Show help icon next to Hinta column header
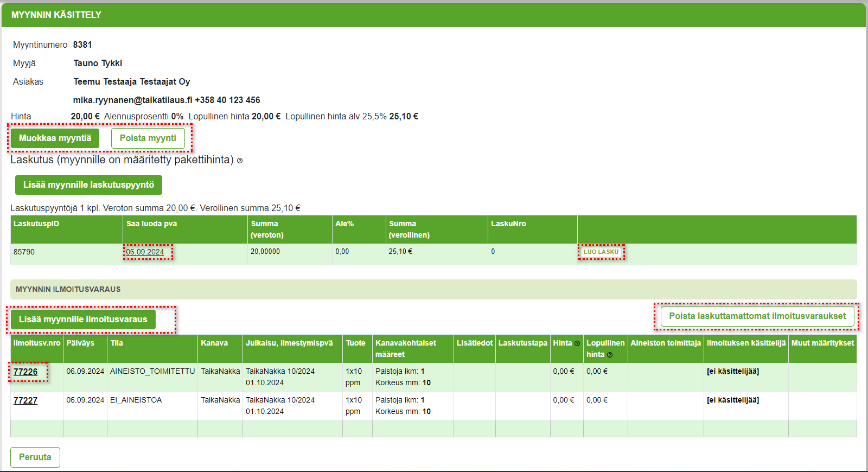 click(x=577, y=343)
